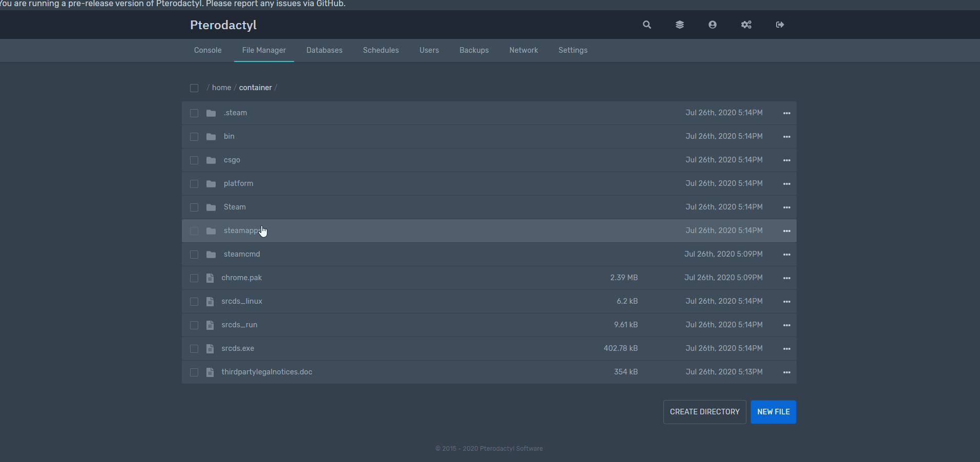Click the logout icon in the top bar

pos(779,25)
